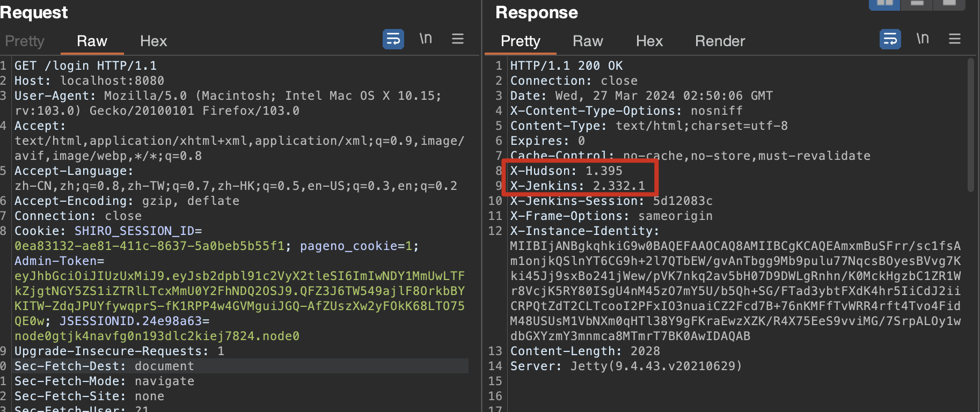Click 'Sec-Fetch-Dest: document' line
This screenshot has height=412, width=980.
[104, 366]
